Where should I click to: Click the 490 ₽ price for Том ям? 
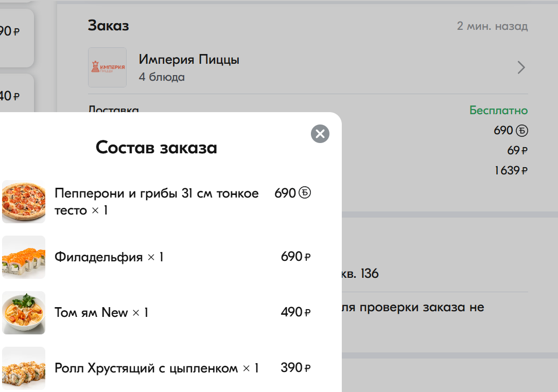click(295, 313)
